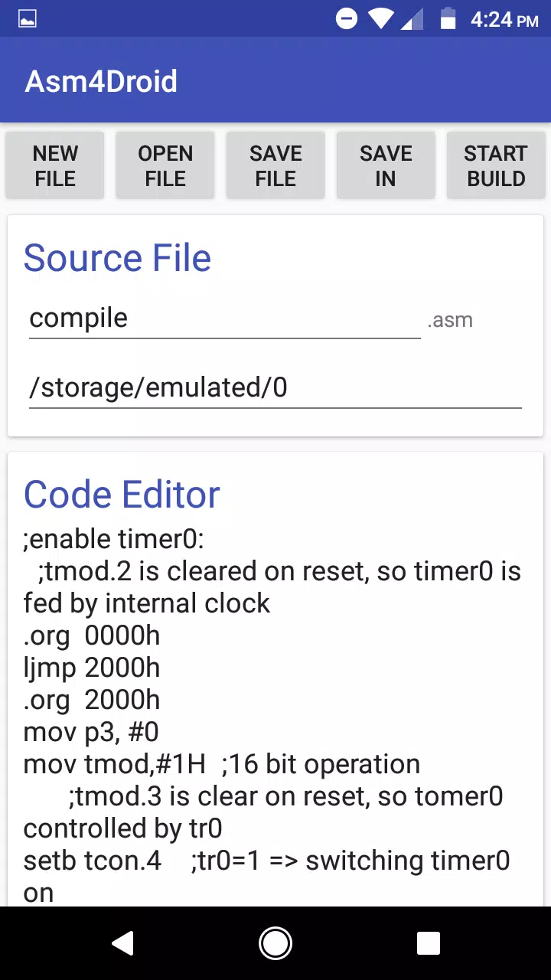Viewport: 551px width, 980px height.
Task: Edit the /storage/emulated/0 path field
Action: (x=275, y=388)
